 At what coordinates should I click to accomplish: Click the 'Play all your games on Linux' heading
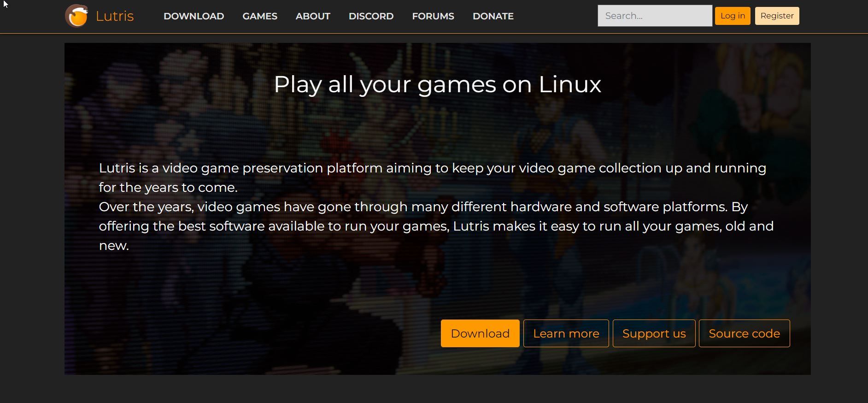tap(438, 84)
